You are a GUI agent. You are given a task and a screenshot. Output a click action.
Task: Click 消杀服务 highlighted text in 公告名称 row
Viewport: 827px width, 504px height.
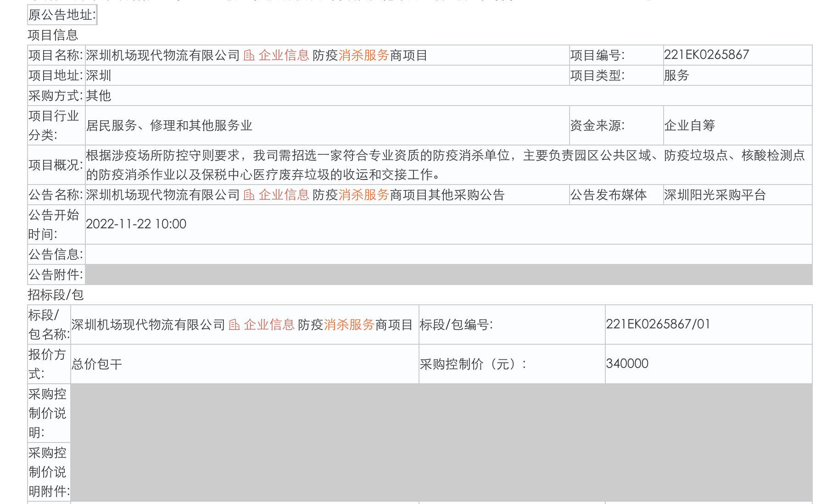click(x=364, y=195)
